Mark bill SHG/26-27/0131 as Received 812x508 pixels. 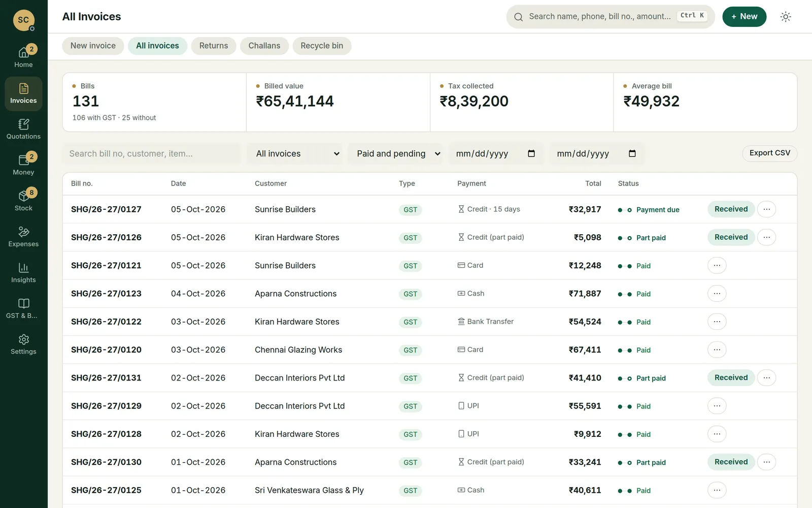731,378
